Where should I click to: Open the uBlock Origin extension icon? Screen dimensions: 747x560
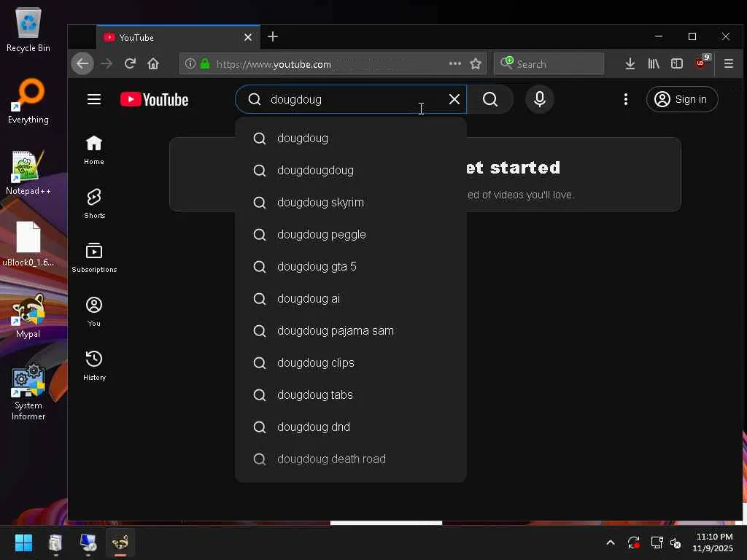(x=701, y=63)
